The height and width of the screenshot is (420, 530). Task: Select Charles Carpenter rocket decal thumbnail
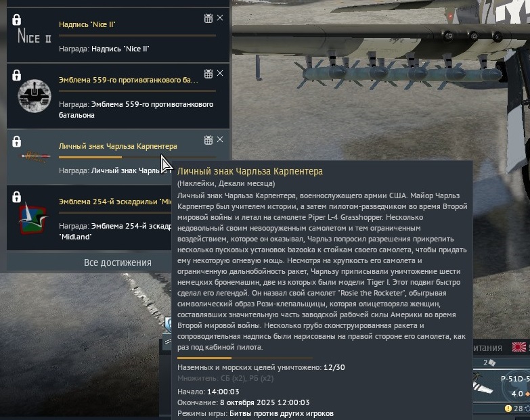(35, 156)
